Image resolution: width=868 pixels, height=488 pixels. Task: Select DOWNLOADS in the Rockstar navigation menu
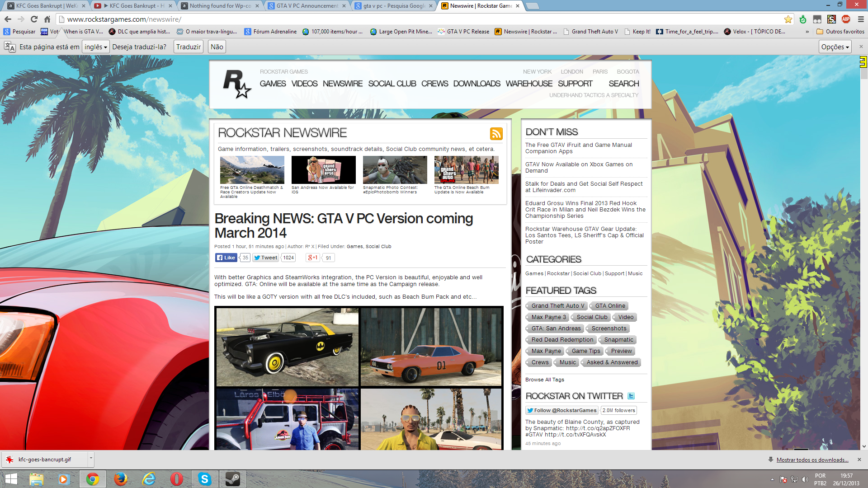(x=476, y=84)
